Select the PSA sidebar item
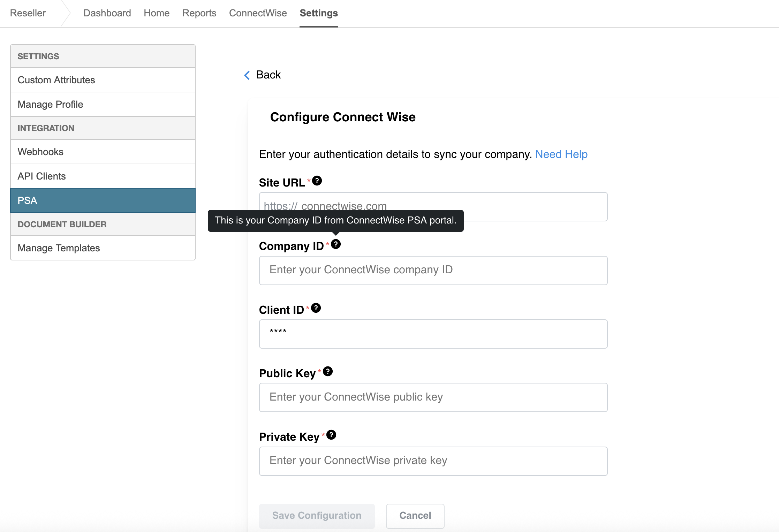The width and height of the screenshot is (779, 532). (103, 200)
